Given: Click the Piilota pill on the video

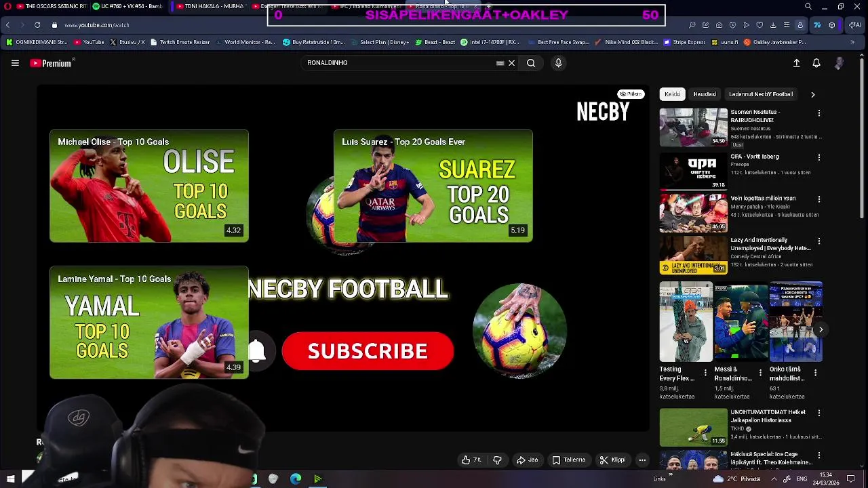Looking at the screenshot, I should 630,94.
